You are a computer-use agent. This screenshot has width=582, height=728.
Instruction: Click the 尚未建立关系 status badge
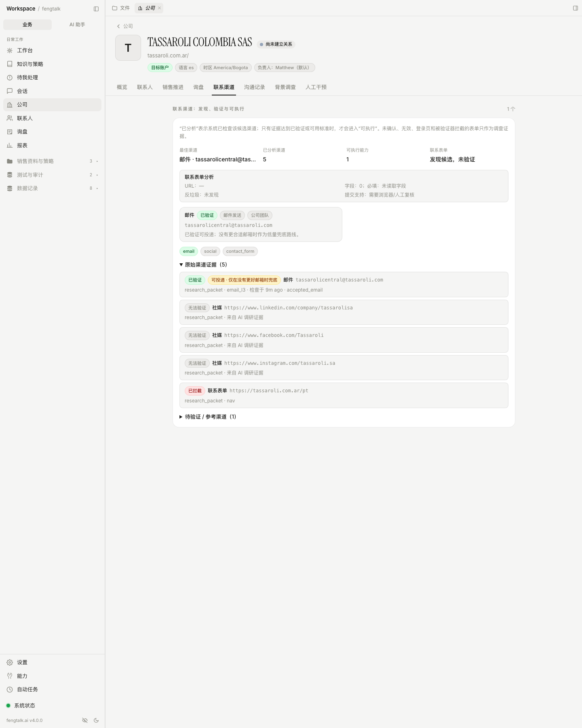tap(276, 44)
